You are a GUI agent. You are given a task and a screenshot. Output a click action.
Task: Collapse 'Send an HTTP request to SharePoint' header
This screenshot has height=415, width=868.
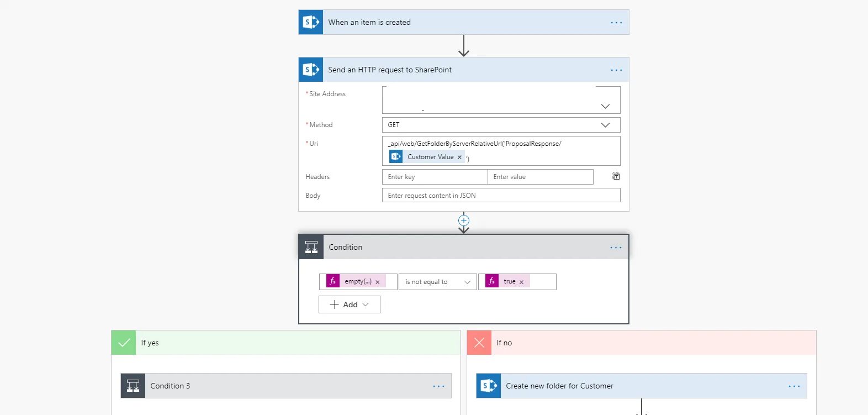tap(464, 70)
